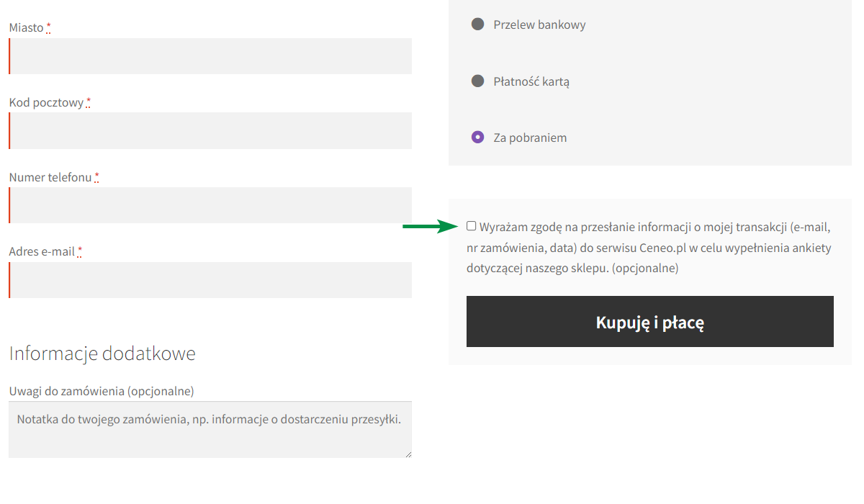Click the required asterisk beside Kod pocztowy
This screenshot has width=864, height=504.
pyautogui.click(x=89, y=103)
